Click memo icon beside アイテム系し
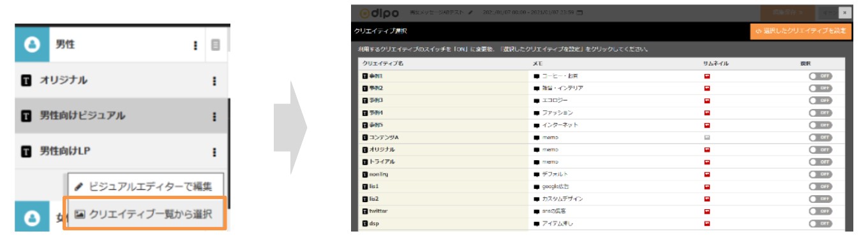The height and width of the screenshot is (236, 868). [x=537, y=223]
